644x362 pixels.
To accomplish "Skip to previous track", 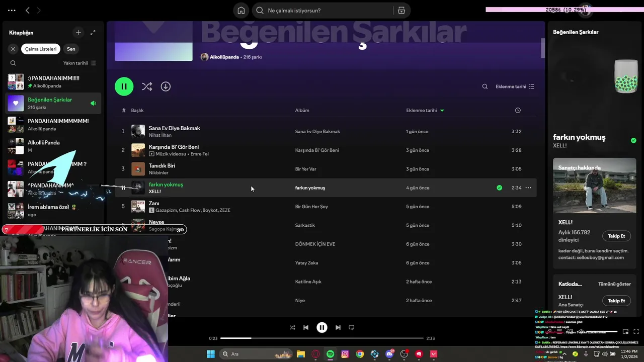I will pyautogui.click(x=306, y=327).
